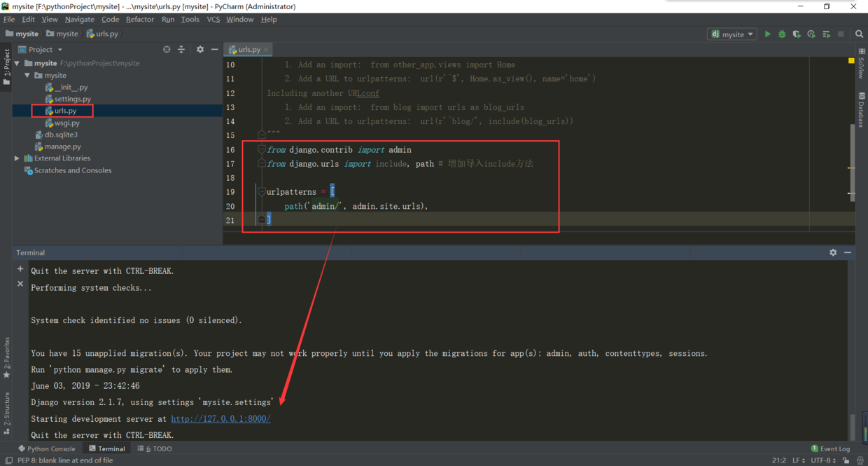
Task: Click the lock icon in status bar
Action: point(846,460)
